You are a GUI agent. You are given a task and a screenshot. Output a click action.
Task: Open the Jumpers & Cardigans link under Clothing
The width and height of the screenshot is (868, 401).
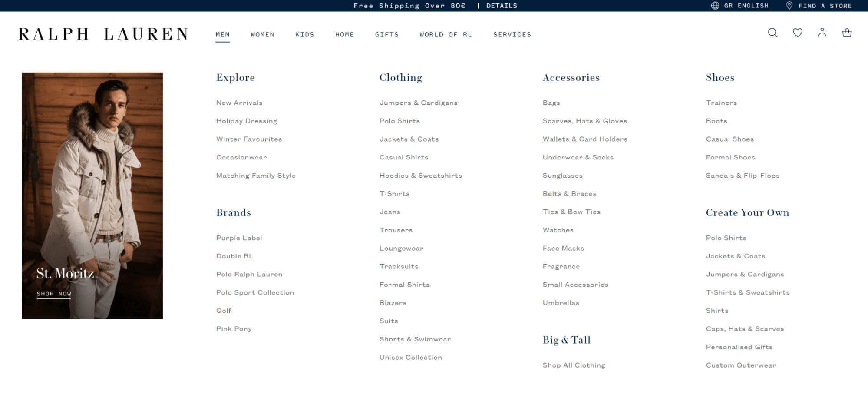pyautogui.click(x=419, y=103)
